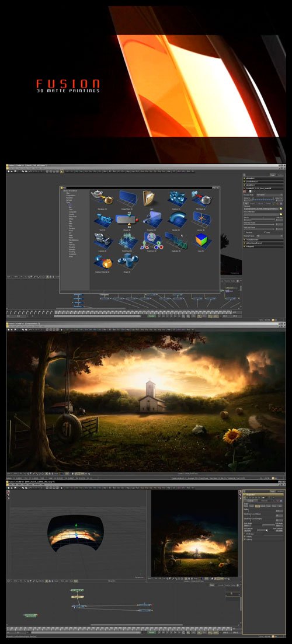Select the FBX Mesh 3D teapot icon

point(201,197)
